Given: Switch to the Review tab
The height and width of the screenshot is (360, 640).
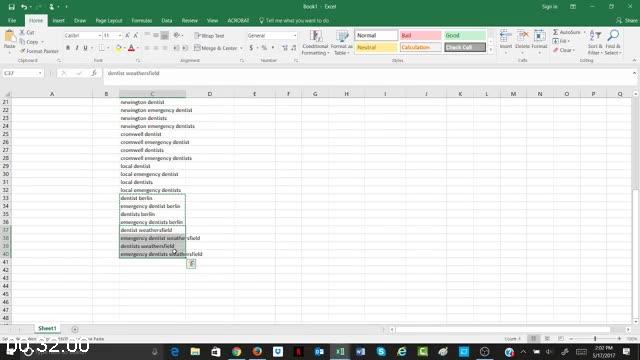Looking at the screenshot, I should coord(189,20).
